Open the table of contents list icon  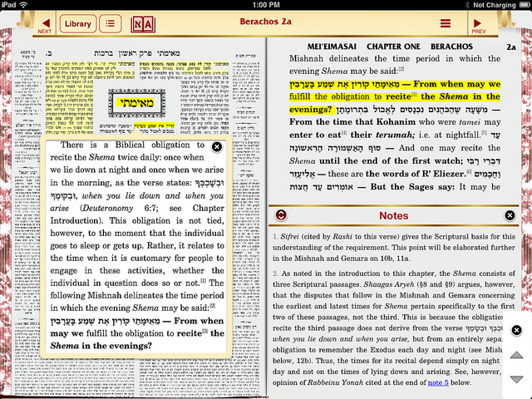tap(111, 24)
